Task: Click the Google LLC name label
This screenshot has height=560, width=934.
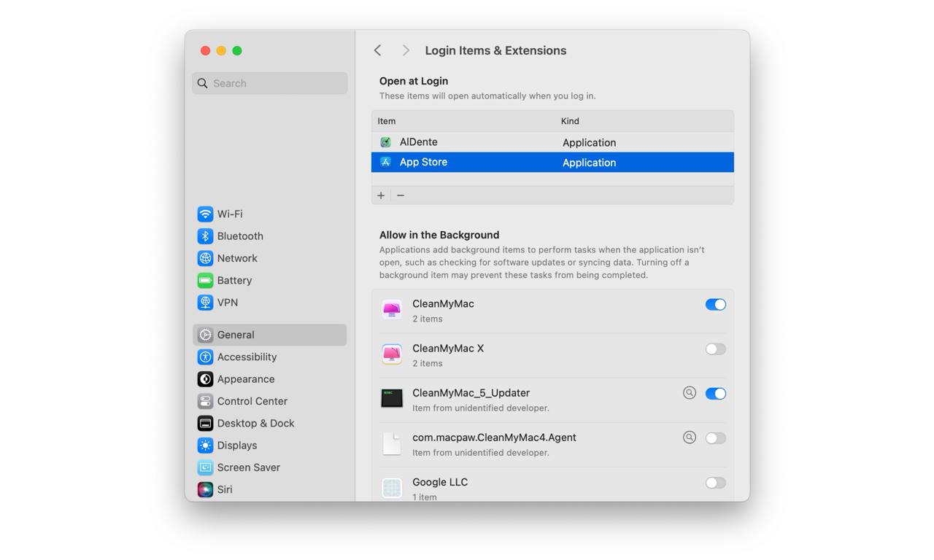Action: pyautogui.click(x=440, y=482)
